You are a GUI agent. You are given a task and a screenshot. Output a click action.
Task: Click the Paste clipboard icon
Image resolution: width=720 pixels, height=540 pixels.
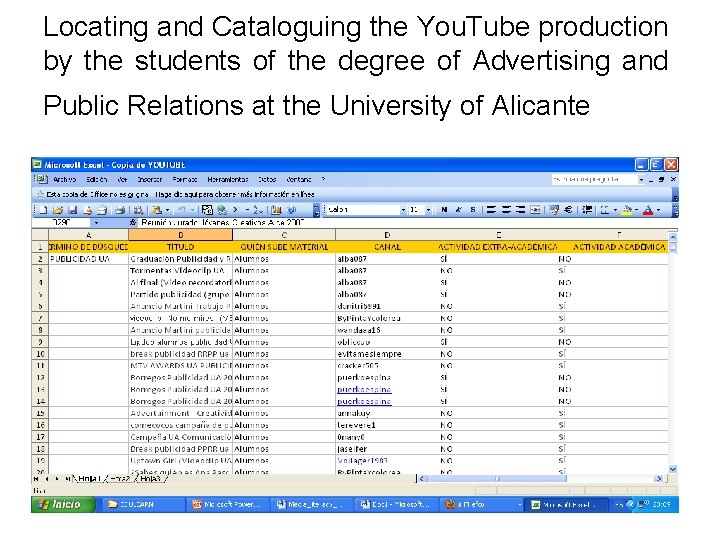[x=157, y=210]
